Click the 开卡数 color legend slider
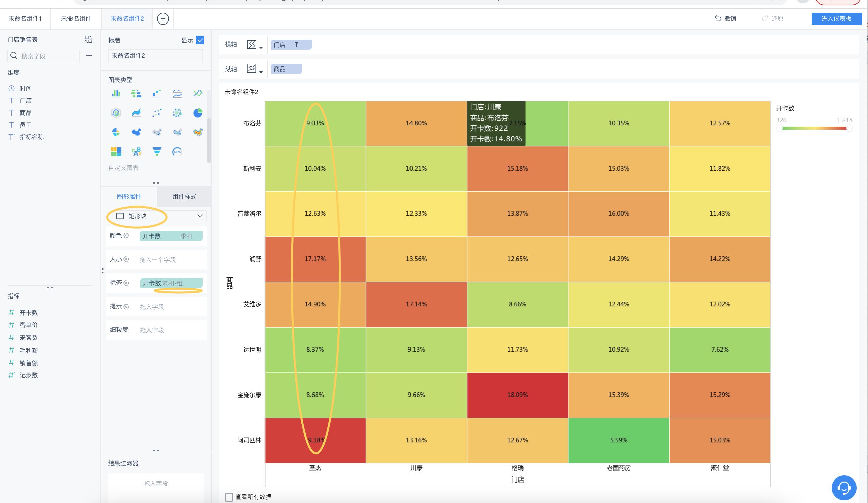Screen dimensions: 868x503 814,128
